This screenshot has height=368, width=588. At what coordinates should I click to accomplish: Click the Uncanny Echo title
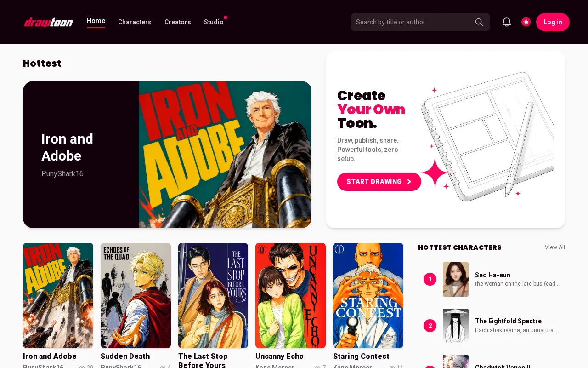279,356
